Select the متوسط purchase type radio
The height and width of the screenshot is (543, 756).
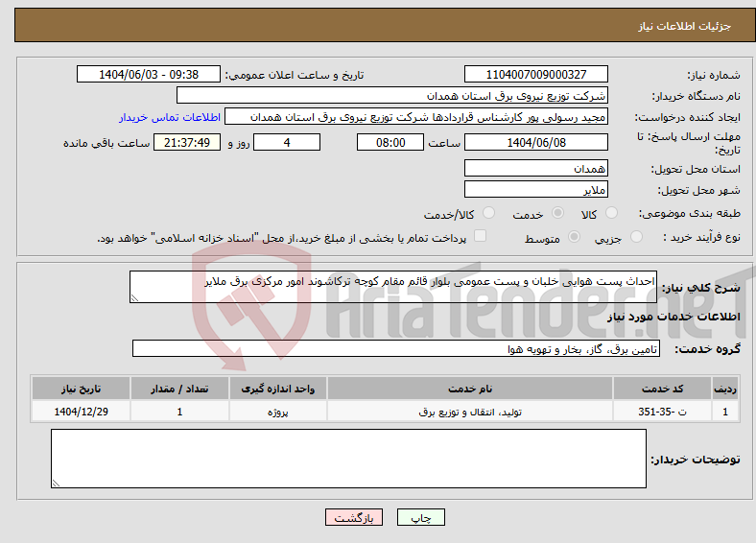[575, 236]
